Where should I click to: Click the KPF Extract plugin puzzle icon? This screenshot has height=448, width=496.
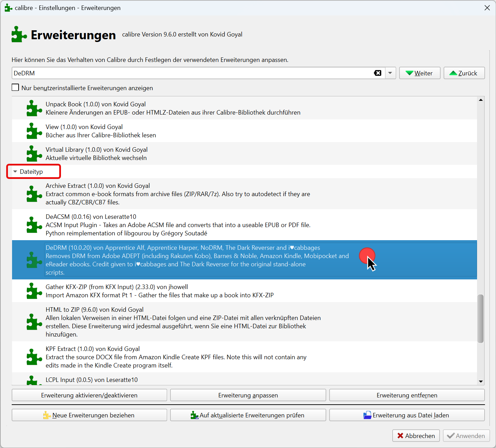(34, 357)
